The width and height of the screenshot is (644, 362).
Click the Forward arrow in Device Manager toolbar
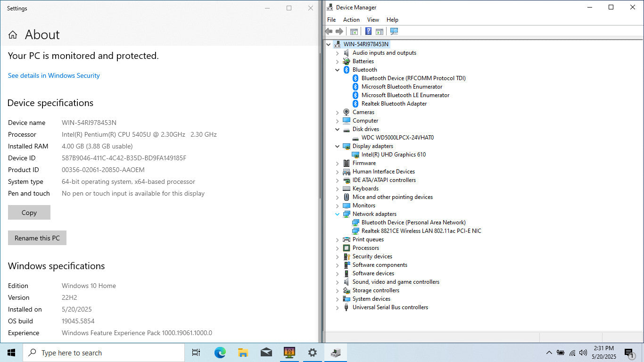click(339, 31)
